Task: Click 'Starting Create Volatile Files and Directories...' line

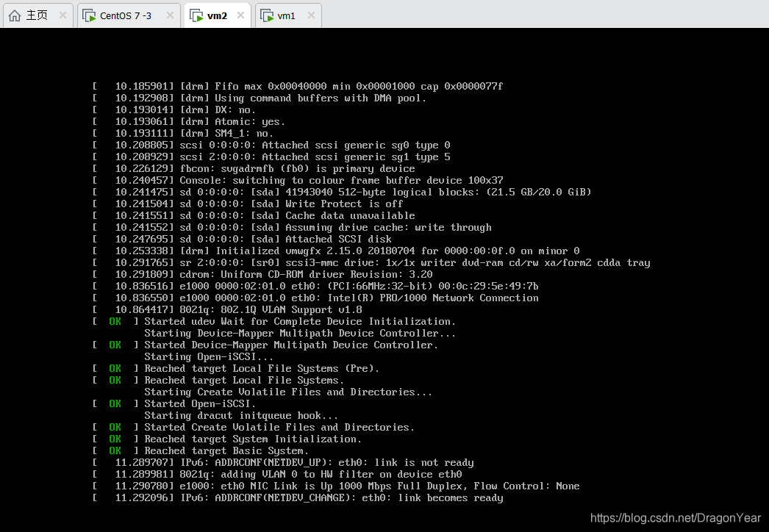Action: 288,392
